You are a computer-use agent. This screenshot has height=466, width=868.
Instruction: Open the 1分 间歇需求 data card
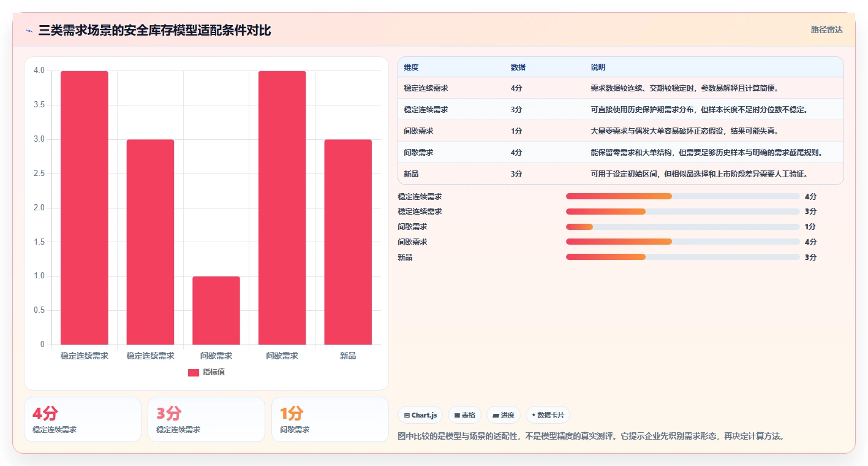pyautogui.click(x=330, y=419)
